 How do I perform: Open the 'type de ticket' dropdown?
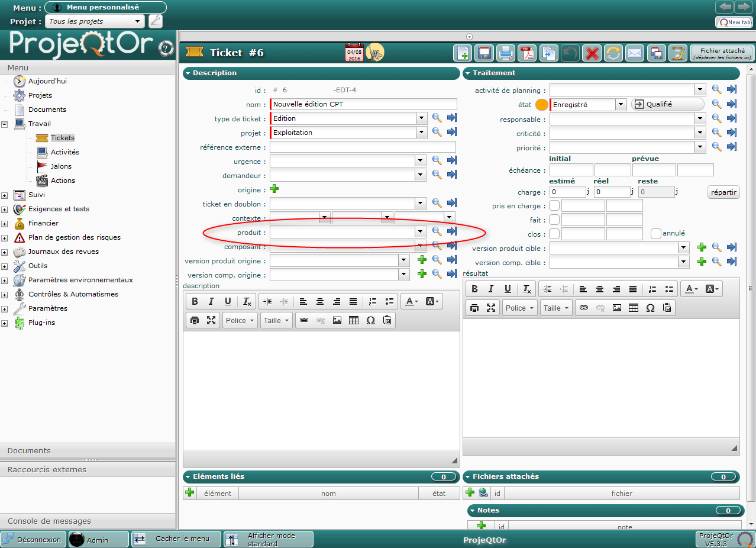(x=421, y=118)
